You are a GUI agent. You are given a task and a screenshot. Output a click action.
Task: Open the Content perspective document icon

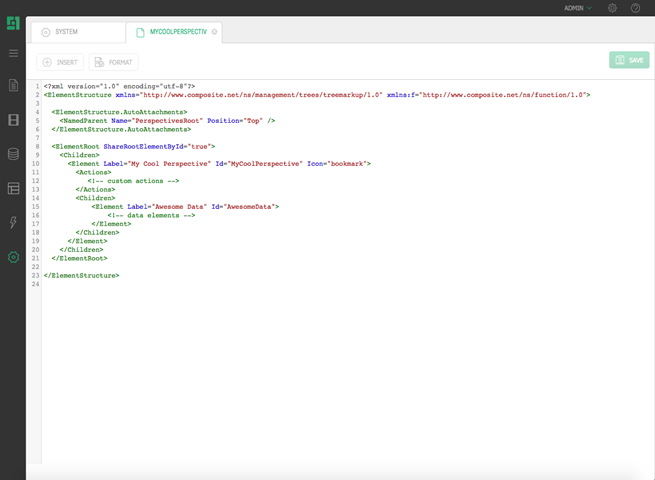(x=13, y=85)
